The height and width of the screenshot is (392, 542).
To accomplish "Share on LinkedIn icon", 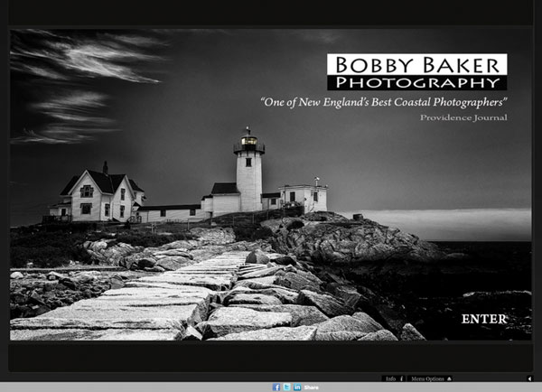I will tap(297, 387).
